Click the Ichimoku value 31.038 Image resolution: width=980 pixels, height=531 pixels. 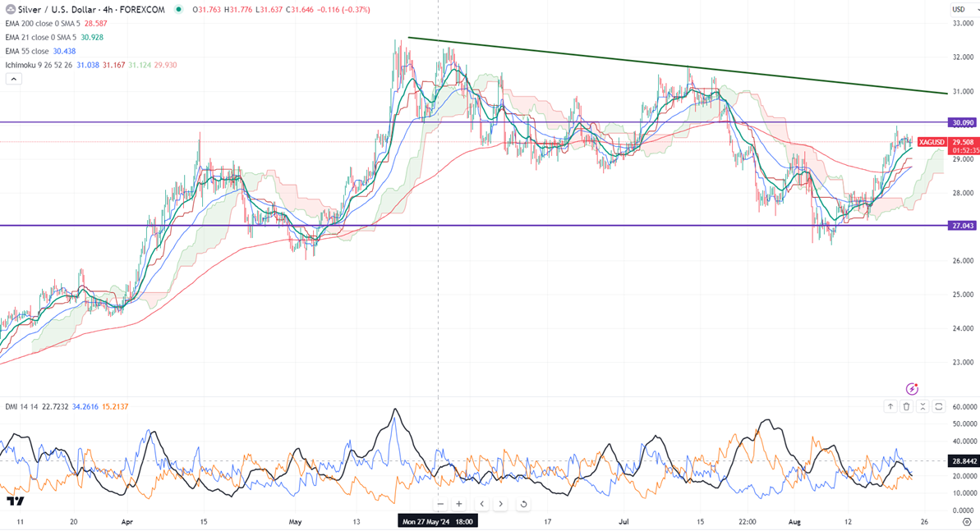(x=88, y=65)
